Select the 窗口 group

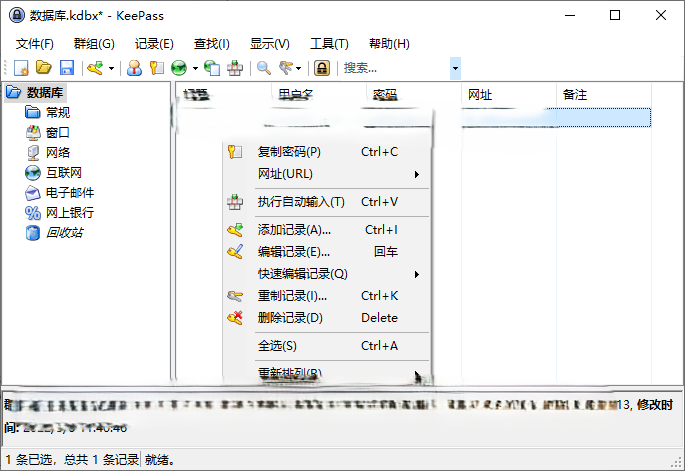click(x=58, y=132)
